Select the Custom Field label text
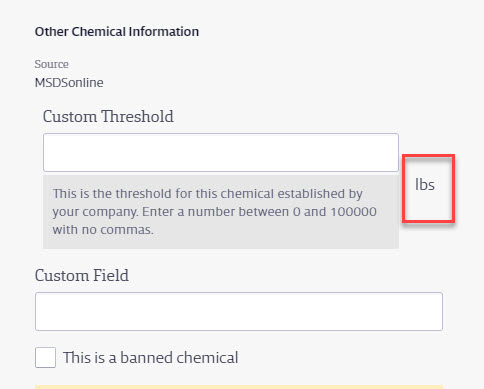 pos(82,275)
